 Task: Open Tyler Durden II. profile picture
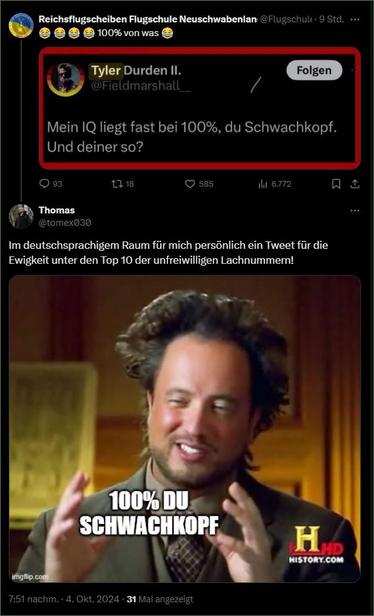tap(66, 79)
